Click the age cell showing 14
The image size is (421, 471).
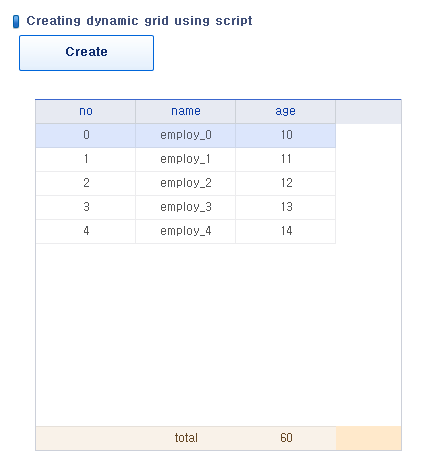point(285,231)
